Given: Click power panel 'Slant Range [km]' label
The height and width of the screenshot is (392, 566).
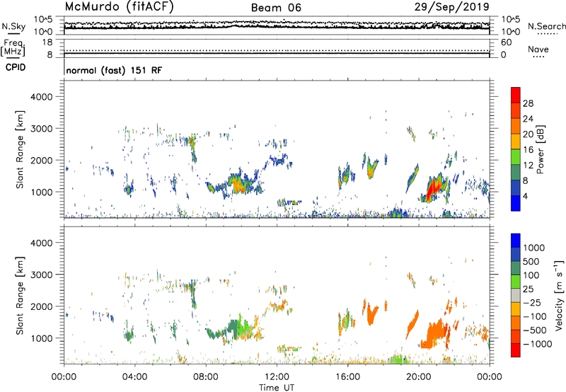Looking at the screenshot, I should click(20, 149).
